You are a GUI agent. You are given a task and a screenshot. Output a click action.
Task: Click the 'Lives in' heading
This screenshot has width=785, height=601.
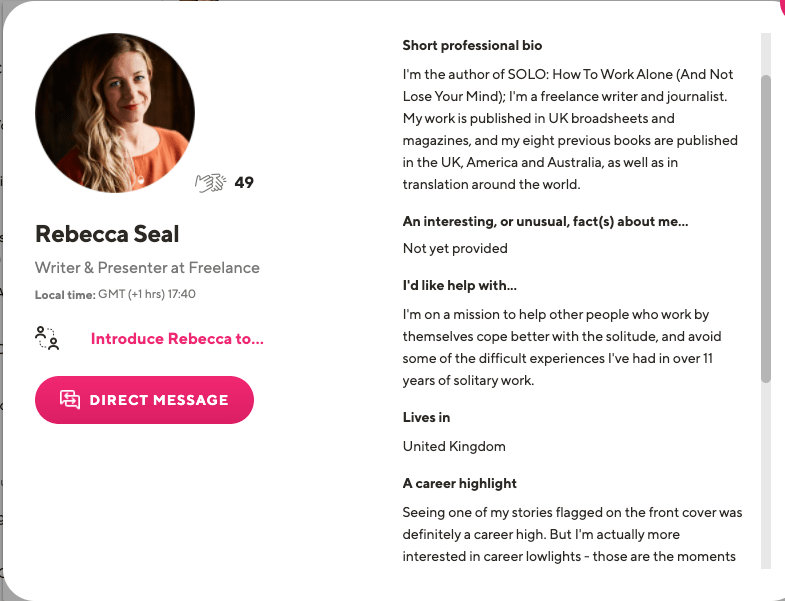[426, 417]
